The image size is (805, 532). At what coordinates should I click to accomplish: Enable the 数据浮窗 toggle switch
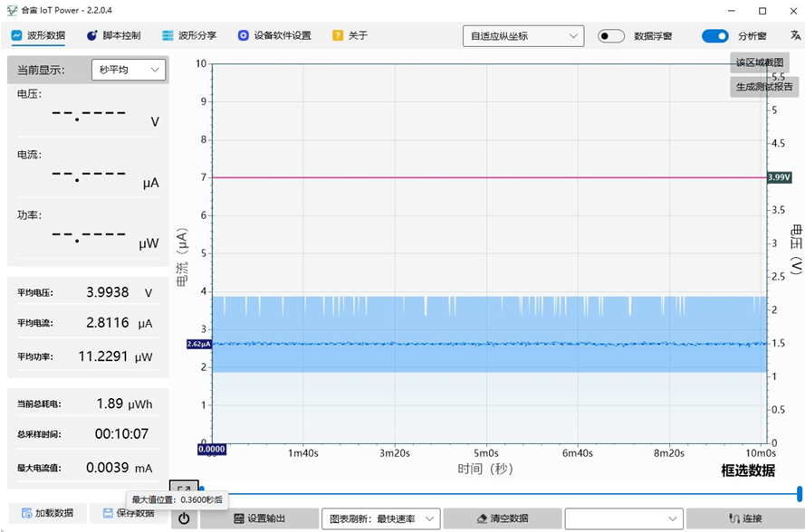pyautogui.click(x=611, y=36)
